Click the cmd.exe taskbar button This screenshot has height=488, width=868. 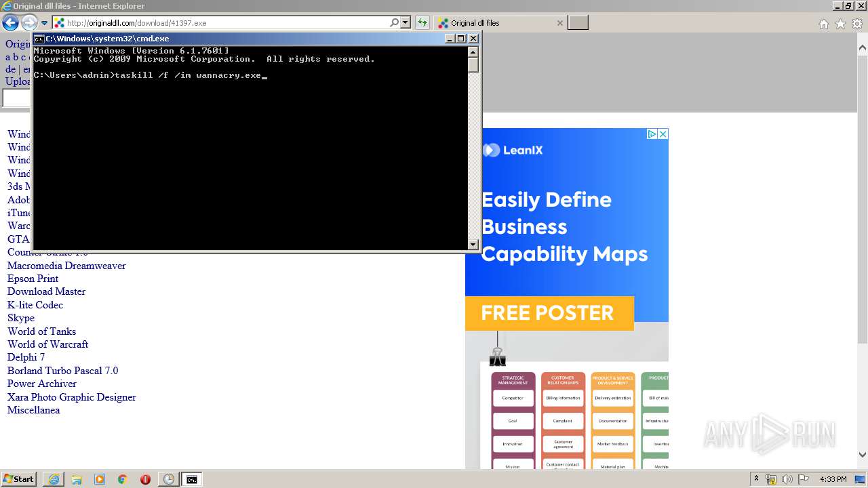coord(192,479)
